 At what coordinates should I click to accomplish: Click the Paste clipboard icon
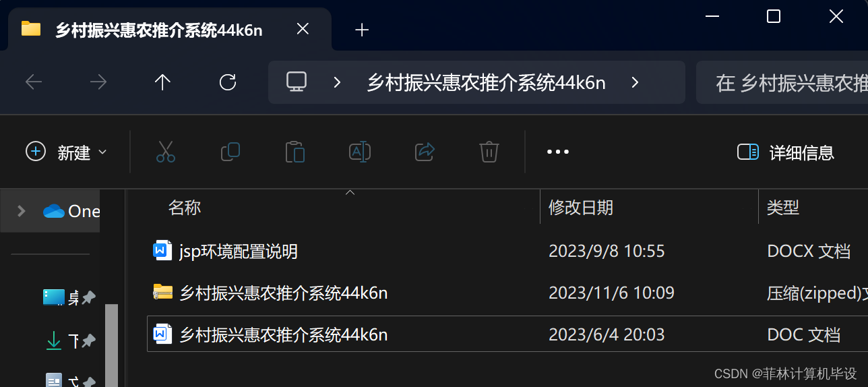click(295, 152)
